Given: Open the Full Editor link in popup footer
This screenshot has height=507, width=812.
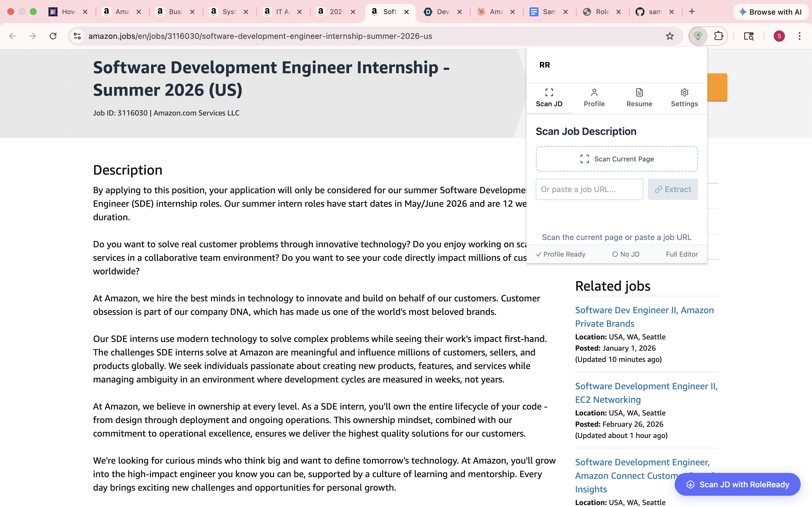Looking at the screenshot, I should click(682, 254).
